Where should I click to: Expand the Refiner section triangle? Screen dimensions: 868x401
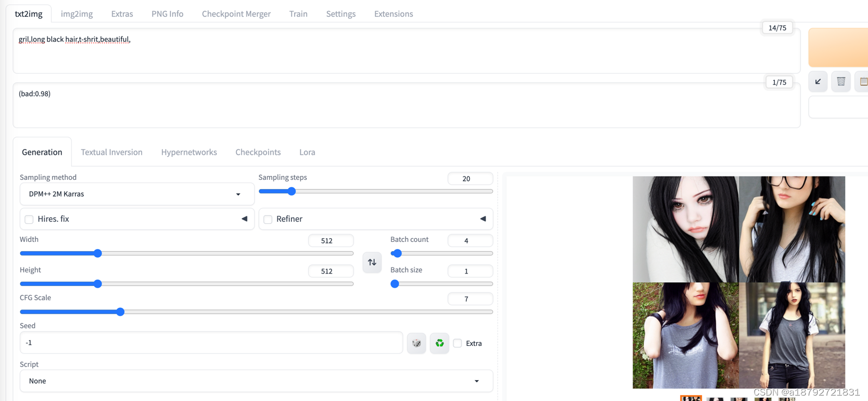coord(483,219)
